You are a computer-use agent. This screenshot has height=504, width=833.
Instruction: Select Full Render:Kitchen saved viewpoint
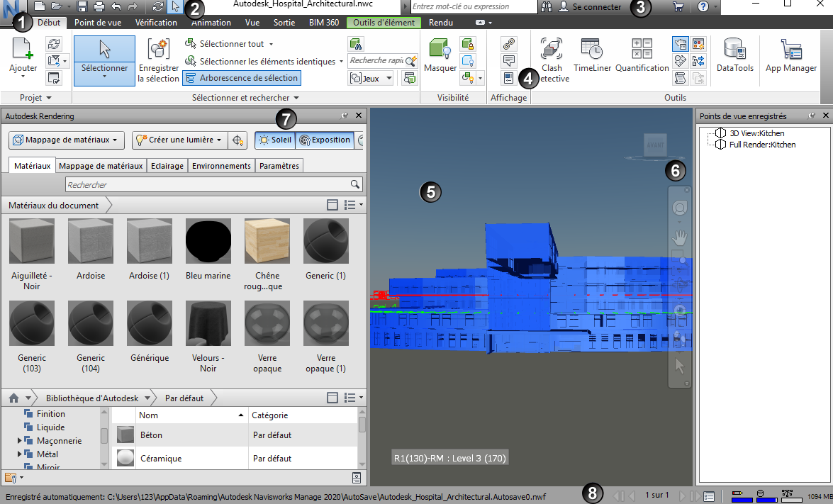click(x=762, y=145)
